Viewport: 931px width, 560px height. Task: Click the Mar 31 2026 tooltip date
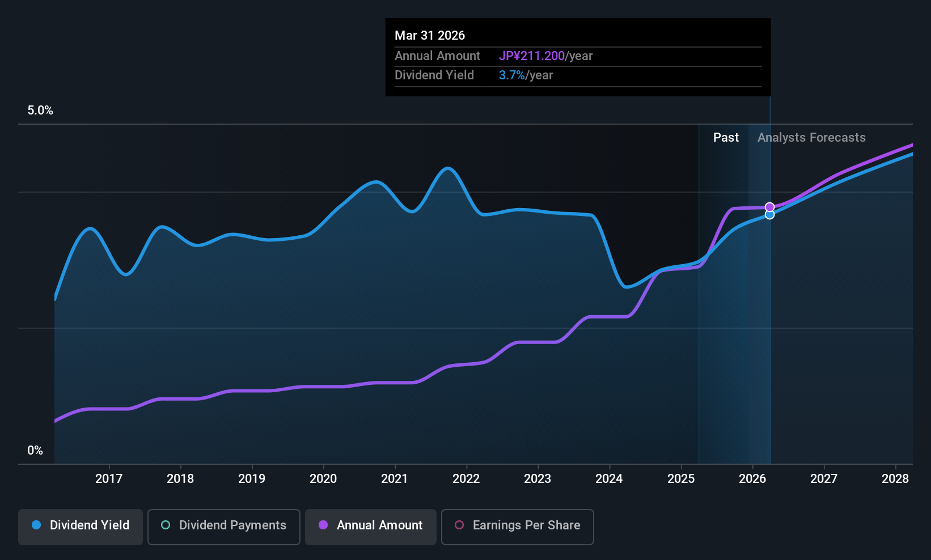(x=430, y=36)
